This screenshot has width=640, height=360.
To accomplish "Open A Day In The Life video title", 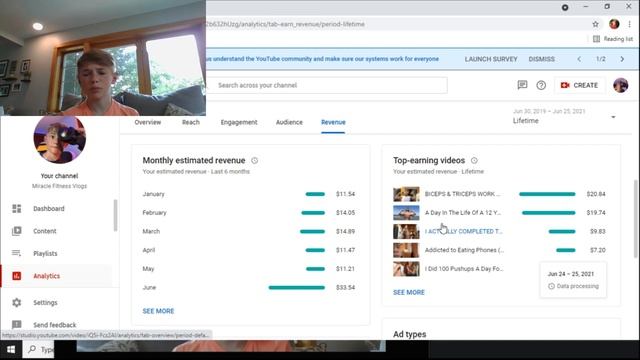I will pos(463,213).
